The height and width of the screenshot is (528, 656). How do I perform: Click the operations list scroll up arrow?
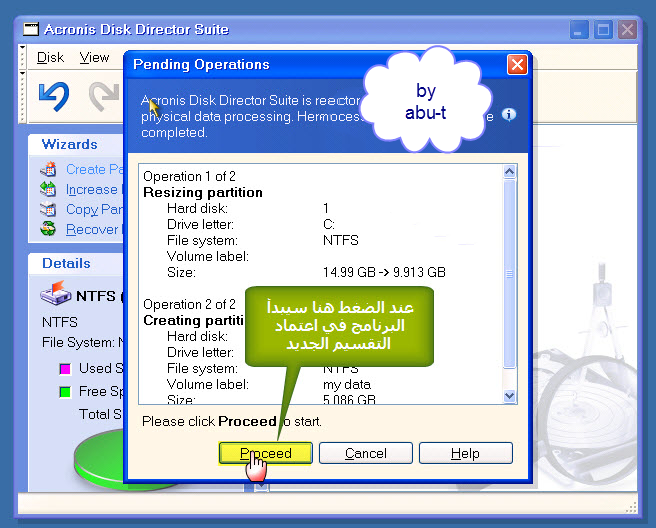pos(509,172)
